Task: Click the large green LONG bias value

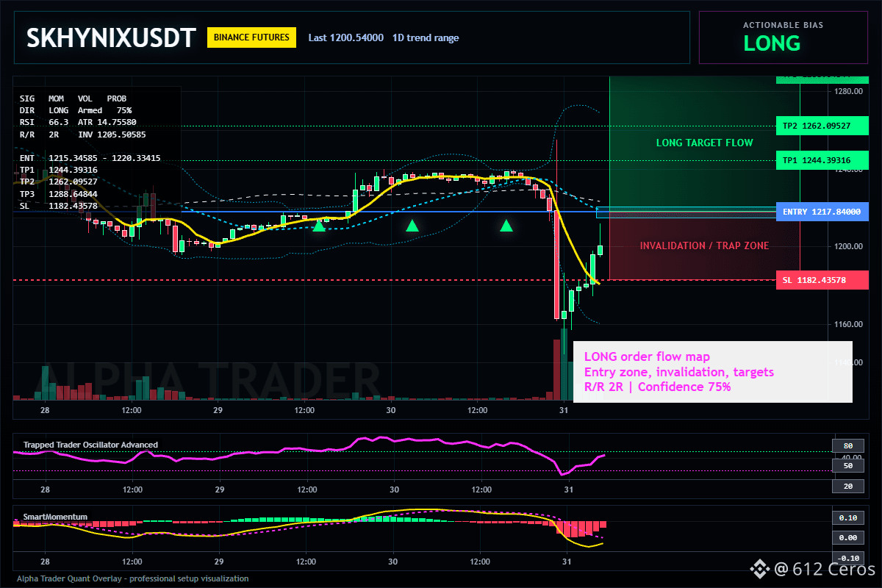Action: (x=772, y=43)
